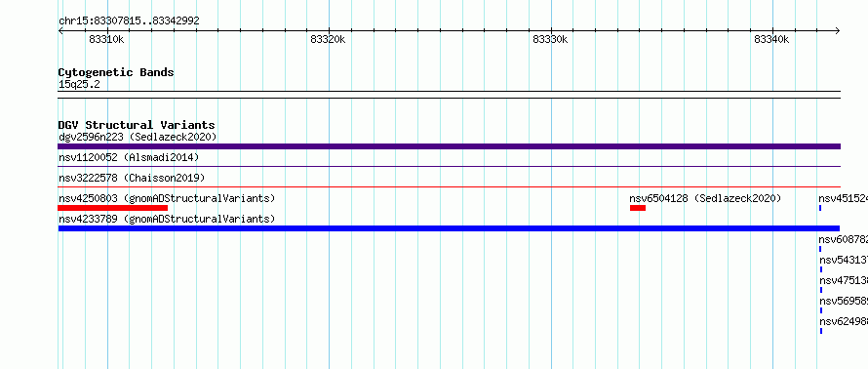Select the DGV Structural Variants track title

click(x=137, y=125)
